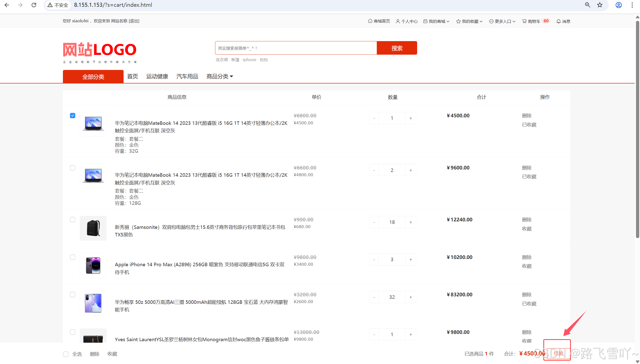
Task: Select the 运动健康 navigation item
Action: coord(157,76)
